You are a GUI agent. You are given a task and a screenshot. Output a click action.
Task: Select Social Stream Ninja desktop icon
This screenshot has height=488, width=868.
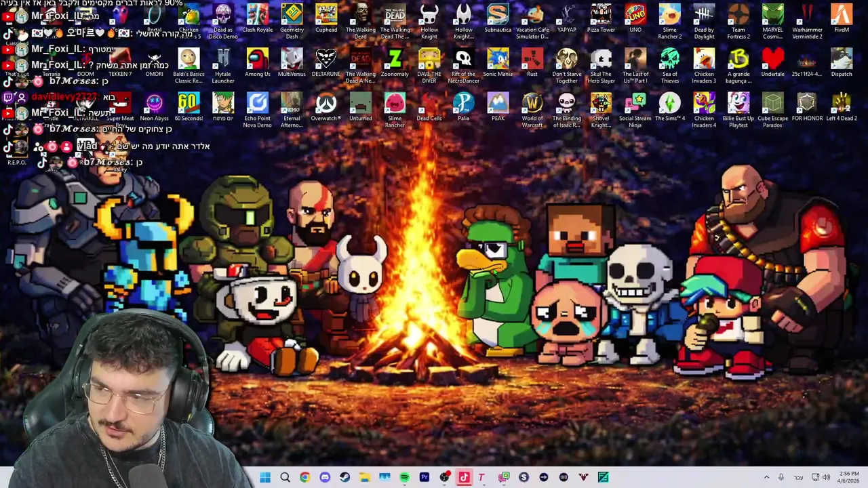pyautogui.click(x=635, y=110)
